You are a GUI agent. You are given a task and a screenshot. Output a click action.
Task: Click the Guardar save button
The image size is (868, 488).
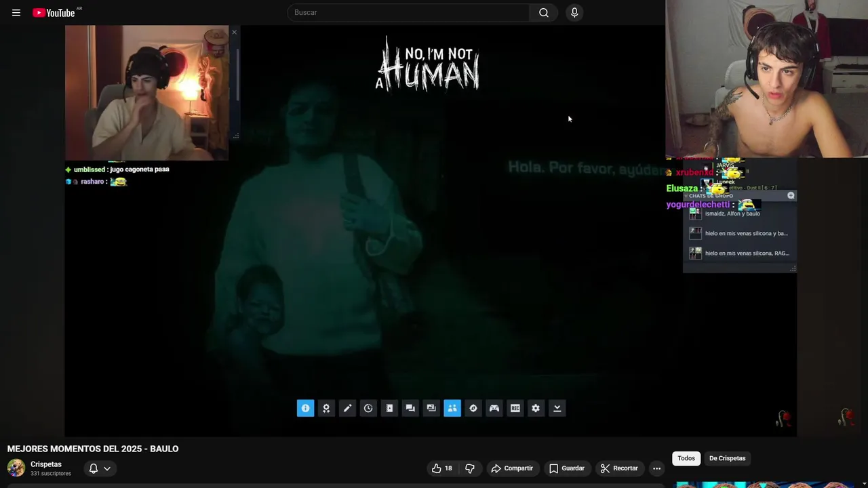567,468
